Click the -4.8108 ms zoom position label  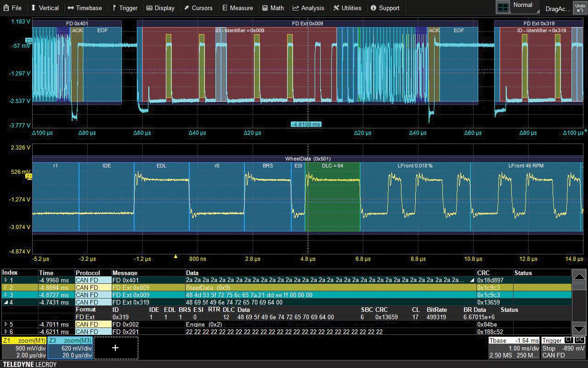(306, 124)
